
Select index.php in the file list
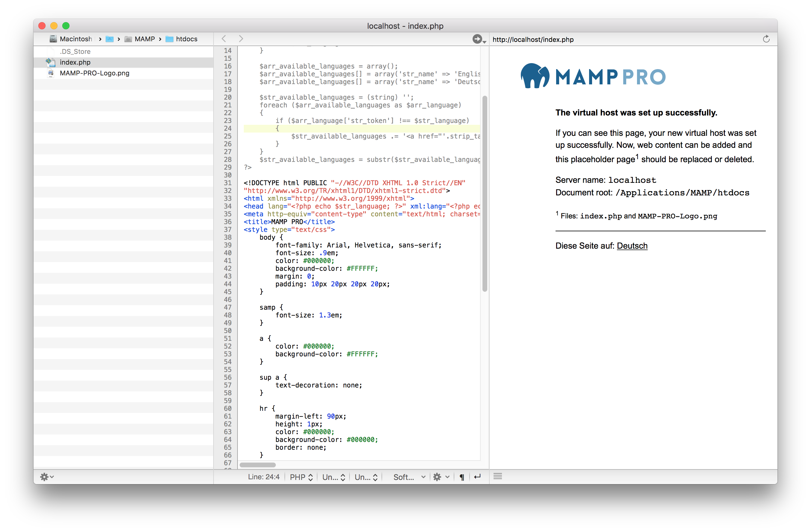coord(123,62)
